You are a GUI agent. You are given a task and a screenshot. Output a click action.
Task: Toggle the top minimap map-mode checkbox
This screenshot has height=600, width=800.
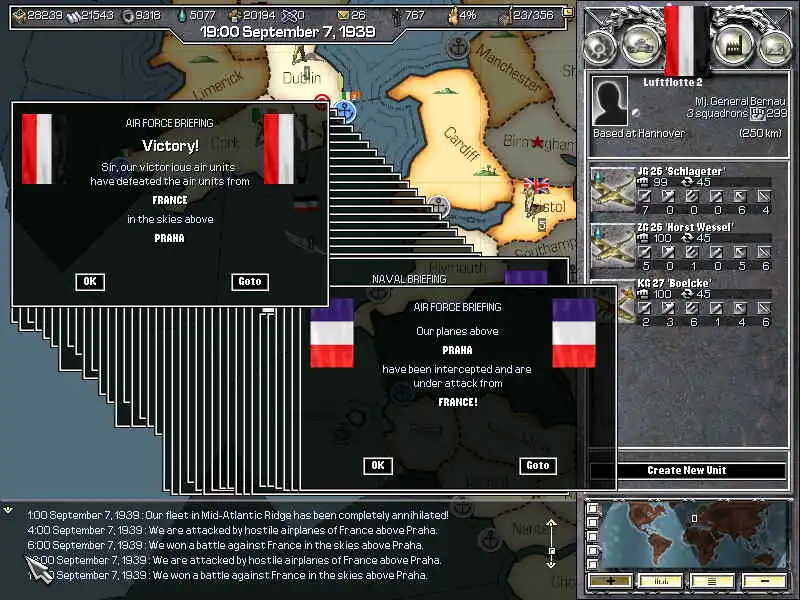coord(593,509)
